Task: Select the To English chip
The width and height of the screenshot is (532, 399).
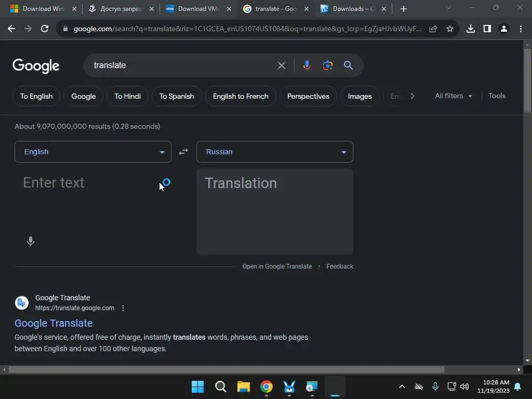Action: 36,96
